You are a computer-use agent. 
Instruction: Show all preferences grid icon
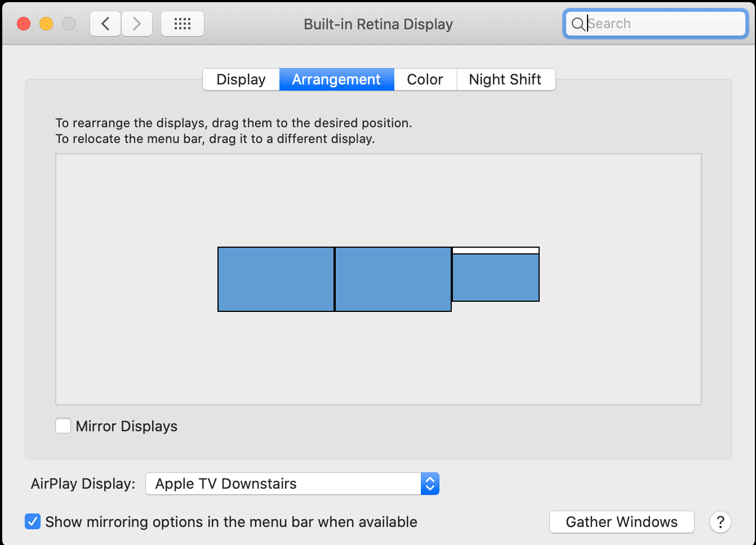coord(183,24)
